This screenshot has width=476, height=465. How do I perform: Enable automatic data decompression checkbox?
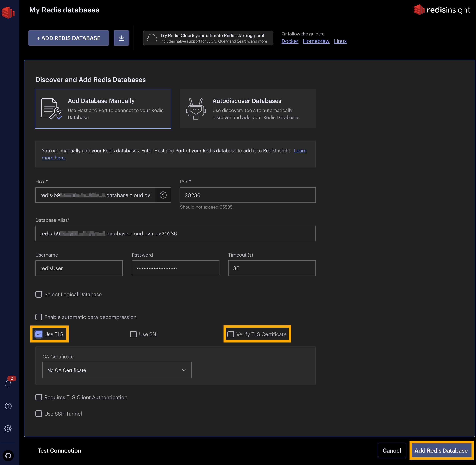click(x=39, y=317)
